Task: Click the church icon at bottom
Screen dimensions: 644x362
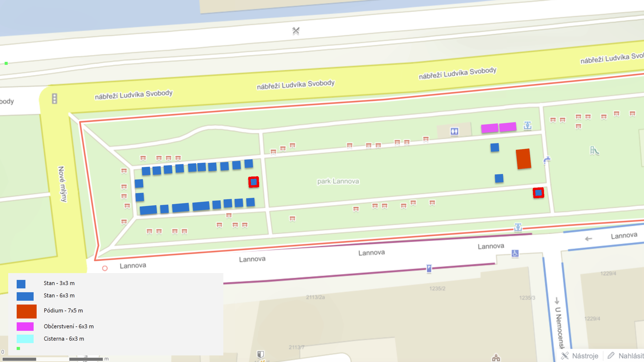Action: pyautogui.click(x=496, y=358)
